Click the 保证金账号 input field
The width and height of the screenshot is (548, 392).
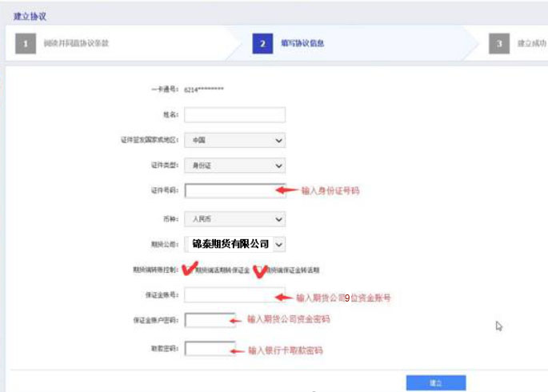coord(235,295)
